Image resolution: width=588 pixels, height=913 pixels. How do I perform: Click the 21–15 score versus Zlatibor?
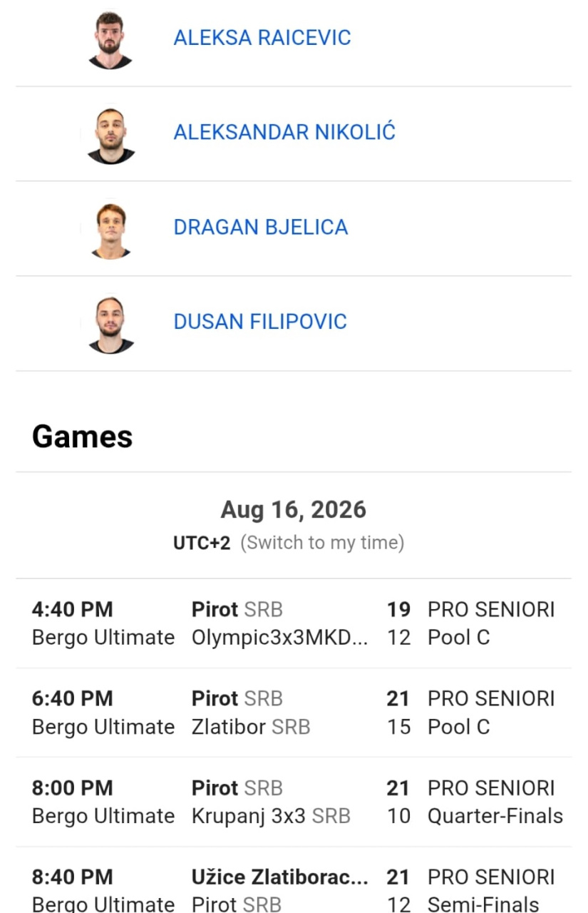(x=398, y=713)
